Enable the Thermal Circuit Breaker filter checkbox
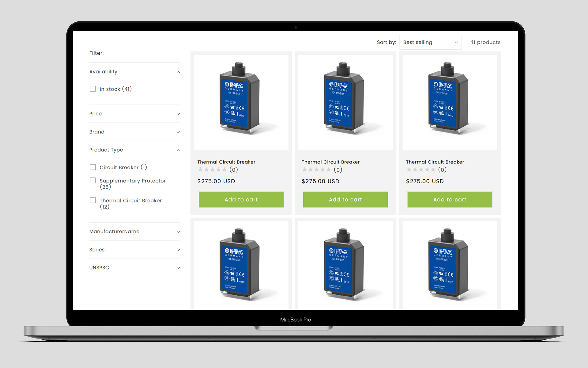 coord(93,200)
